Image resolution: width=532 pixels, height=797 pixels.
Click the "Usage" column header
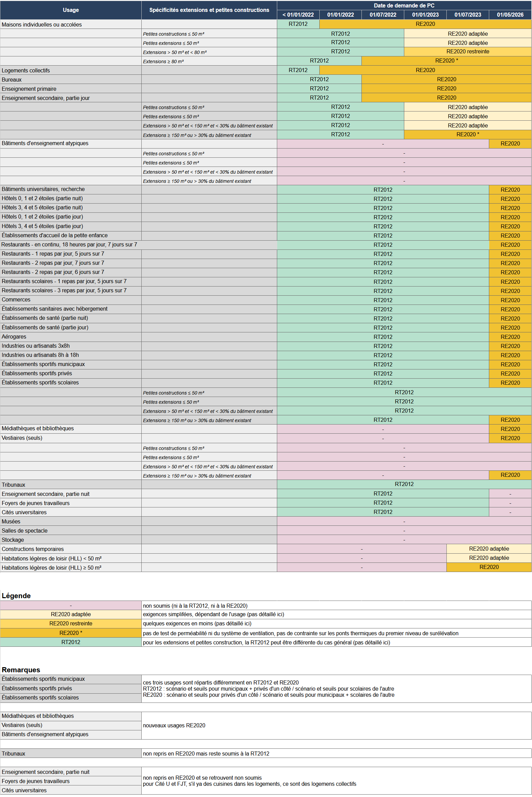71,10
